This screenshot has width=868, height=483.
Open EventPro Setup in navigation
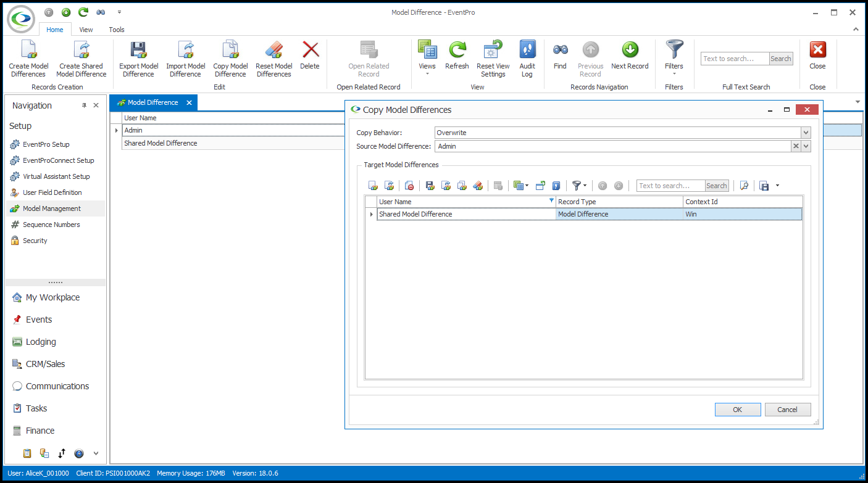click(x=46, y=144)
